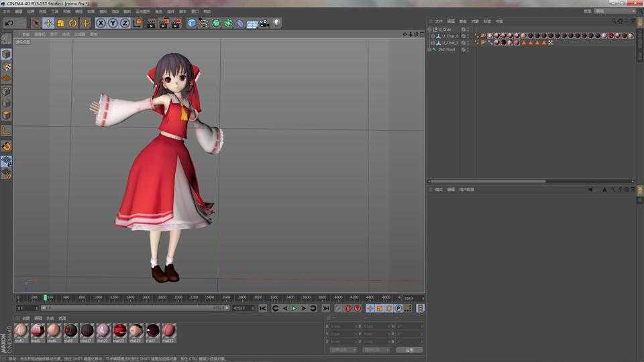Click the viewport orbit navigation icon

click(416, 34)
